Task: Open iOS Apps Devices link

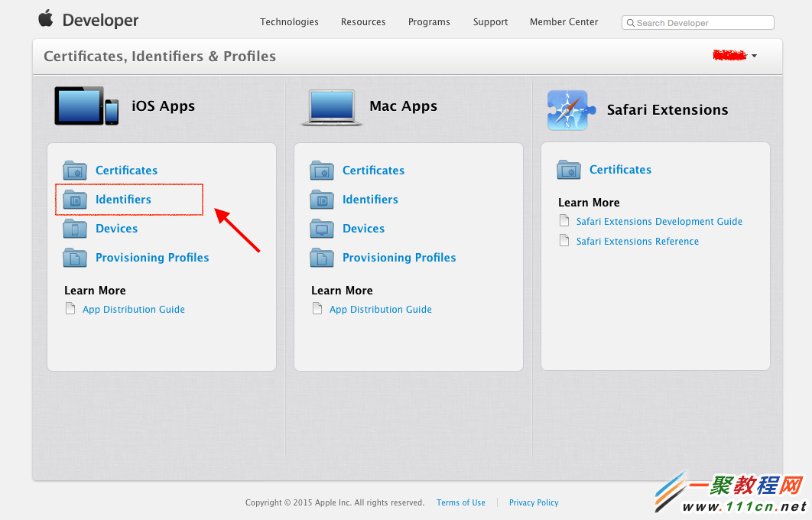Action: [x=116, y=229]
